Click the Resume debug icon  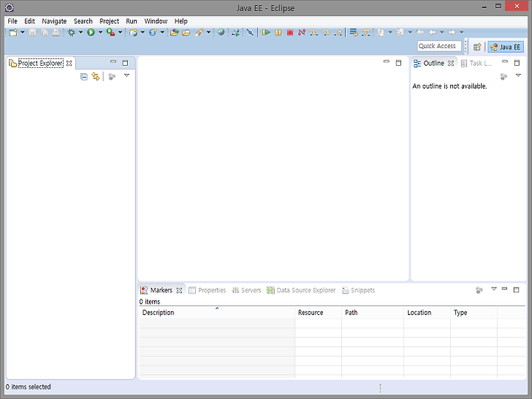coord(266,33)
